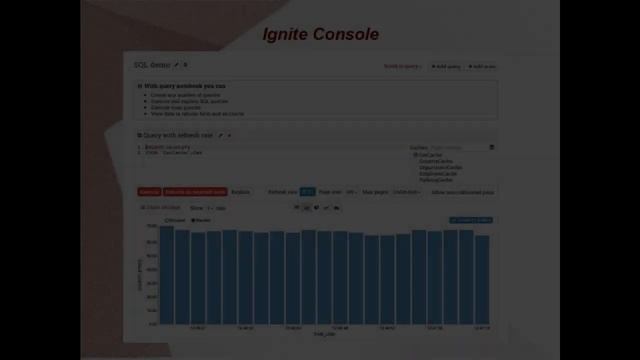Screen dimensions: 640x360
Task: Click the Explain button
Action: (x=240, y=192)
